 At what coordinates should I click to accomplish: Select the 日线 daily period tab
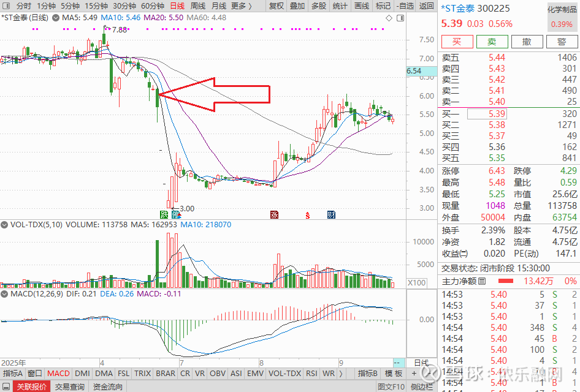tap(177, 6)
